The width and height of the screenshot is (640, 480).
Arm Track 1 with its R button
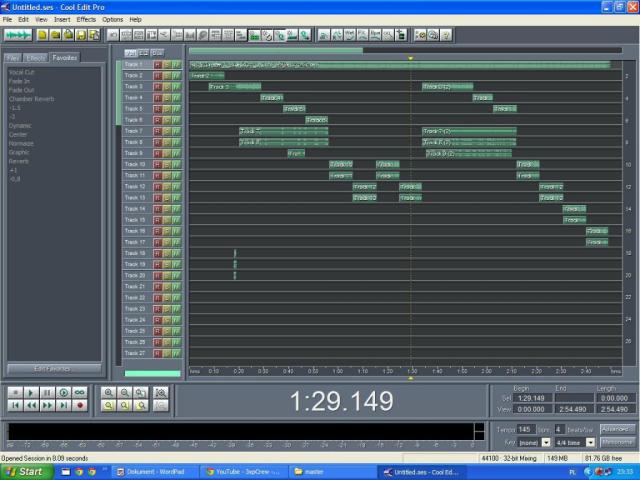click(x=158, y=64)
